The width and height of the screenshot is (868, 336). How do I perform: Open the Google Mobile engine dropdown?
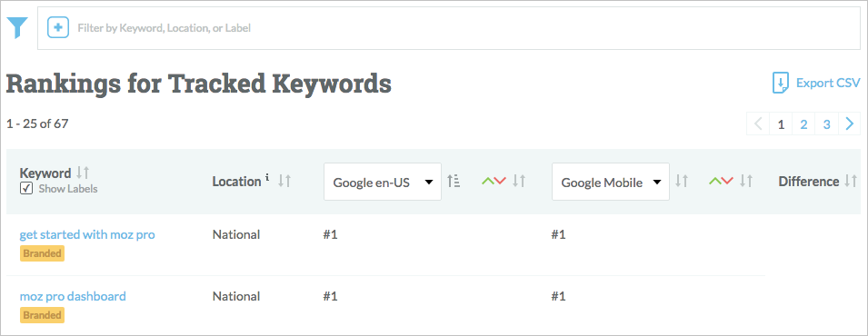tap(611, 182)
